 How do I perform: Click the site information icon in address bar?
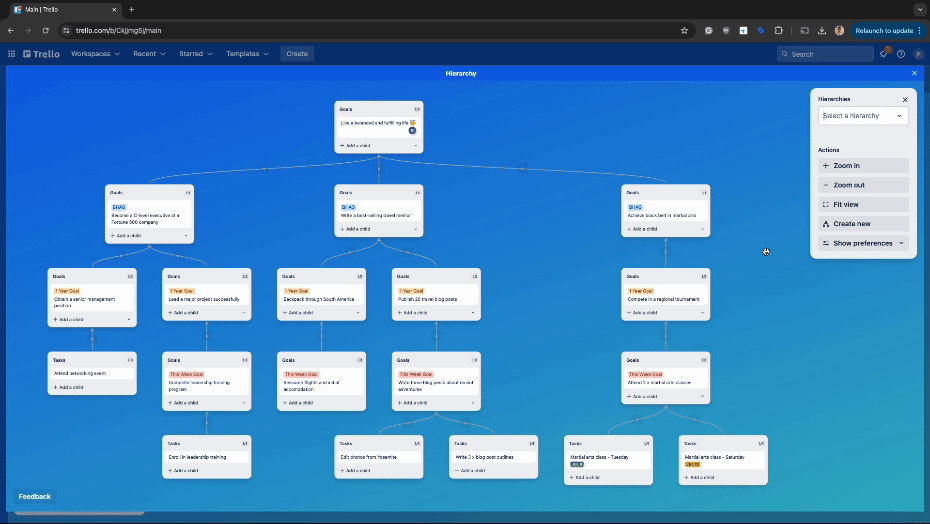coord(66,30)
